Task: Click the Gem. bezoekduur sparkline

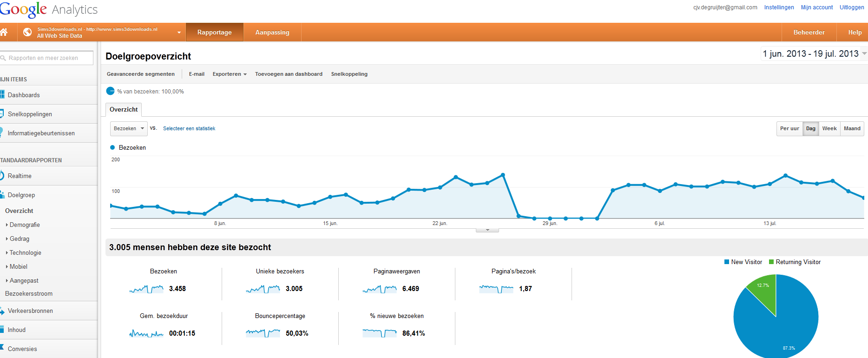Action: coord(146,333)
